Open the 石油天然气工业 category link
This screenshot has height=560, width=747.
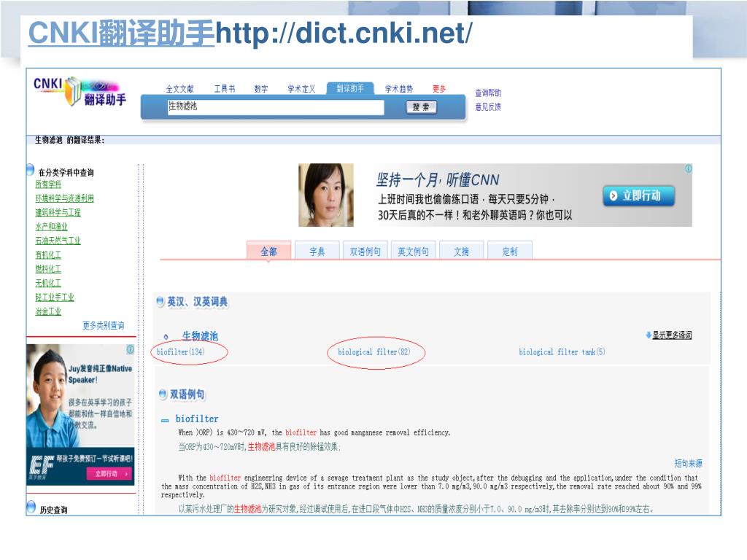click(58, 241)
